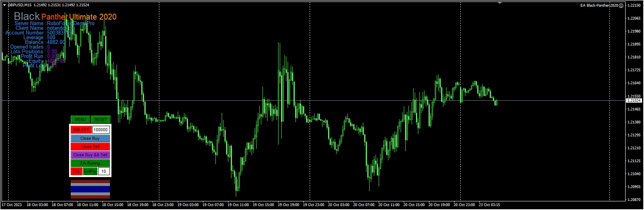This screenshot has width=644, height=210.
Task: Click the Black Panther Ultimate 2020 title
Action: (x=65, y=16)
